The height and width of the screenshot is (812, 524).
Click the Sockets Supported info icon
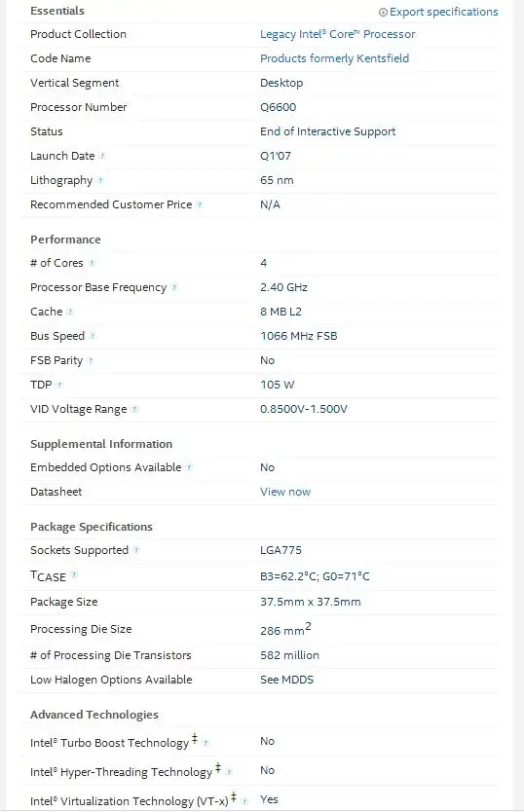(x=136, y=550)
